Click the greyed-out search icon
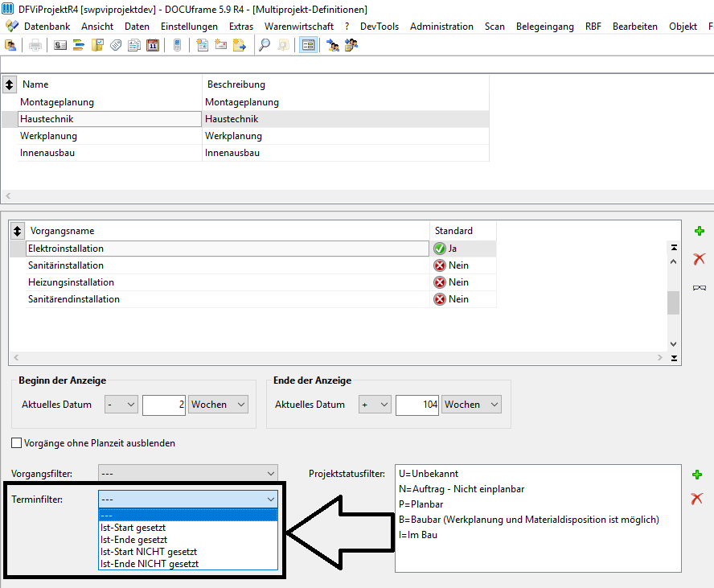 (x=283, y=45)
